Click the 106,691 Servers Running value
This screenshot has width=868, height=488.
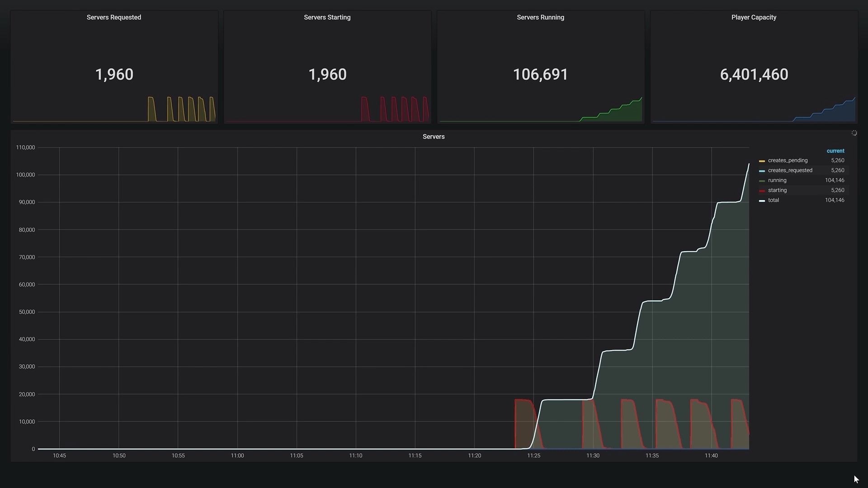[541, 75]
